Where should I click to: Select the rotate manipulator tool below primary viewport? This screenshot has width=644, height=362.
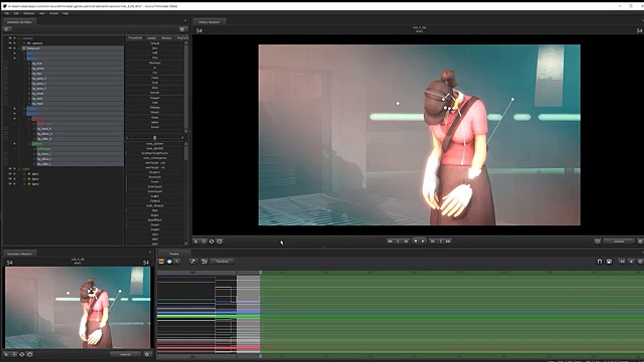point(212,241)
